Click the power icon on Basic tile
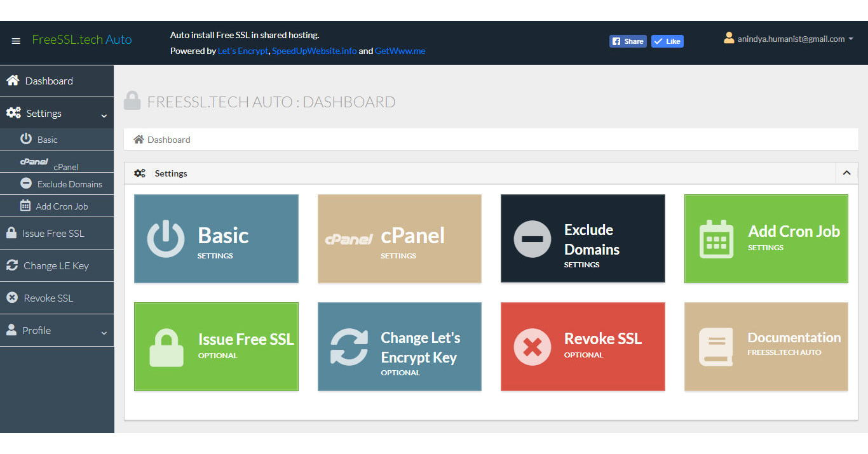Viewport: 868px width, 454px height. point(166,238)
